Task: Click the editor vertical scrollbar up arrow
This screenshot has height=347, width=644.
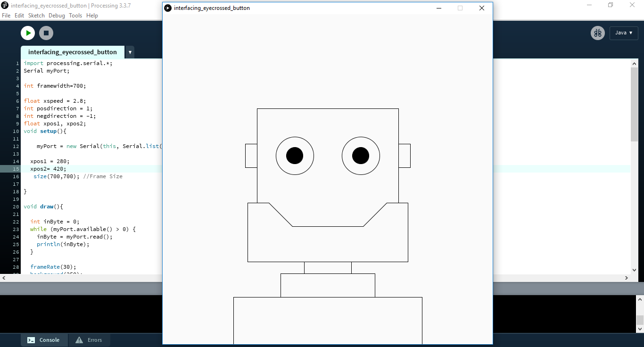Action: [x=634, y=63]
